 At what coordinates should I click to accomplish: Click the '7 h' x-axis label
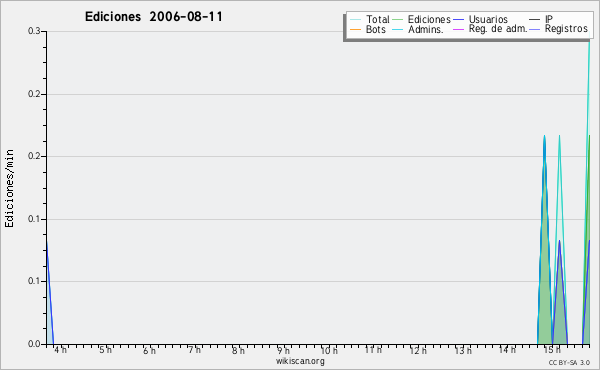194,350
